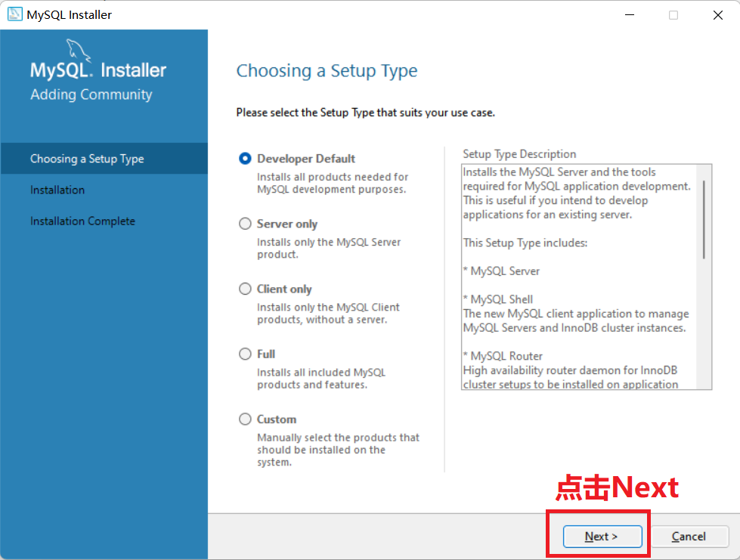The height and width of the screenshot is (560, 740).
Task: Select the Full setup type
Action: (x=245, y=354)
